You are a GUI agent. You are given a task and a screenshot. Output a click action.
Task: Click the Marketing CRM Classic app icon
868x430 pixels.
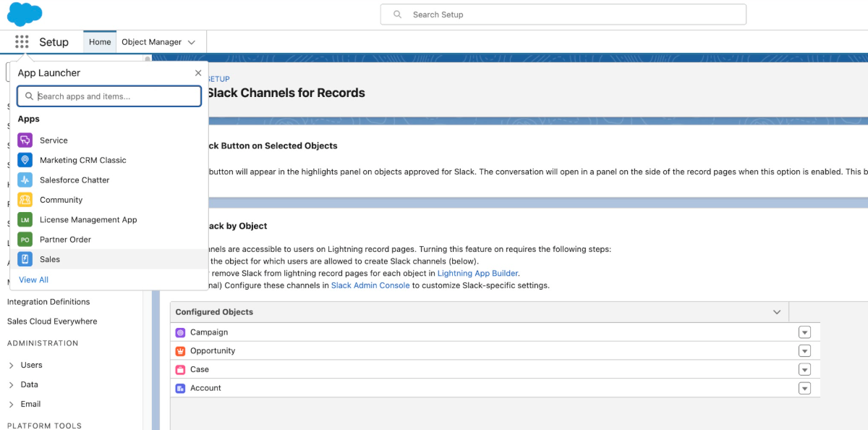coord(25,160)
